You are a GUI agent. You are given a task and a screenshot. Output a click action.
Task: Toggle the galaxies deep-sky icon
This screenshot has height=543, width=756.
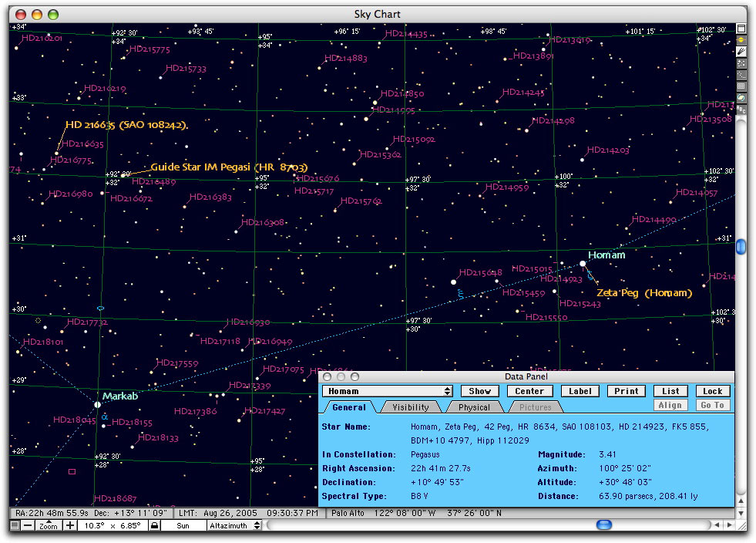741,98
